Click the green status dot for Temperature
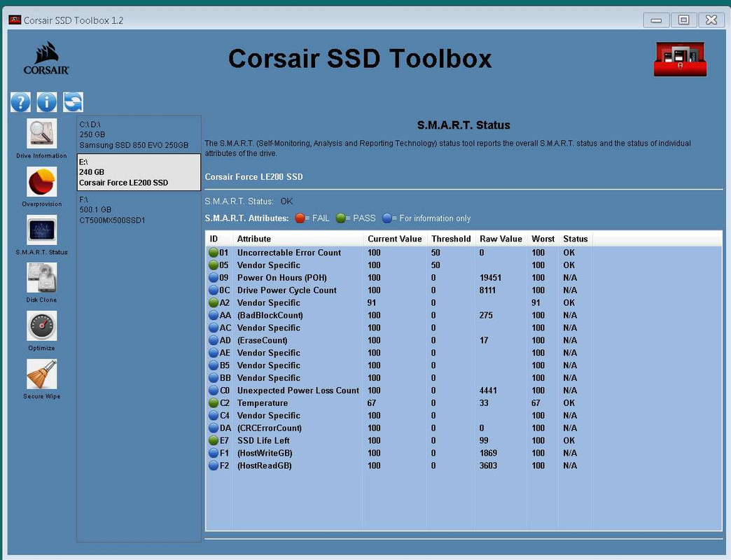 tap(214, 403)
